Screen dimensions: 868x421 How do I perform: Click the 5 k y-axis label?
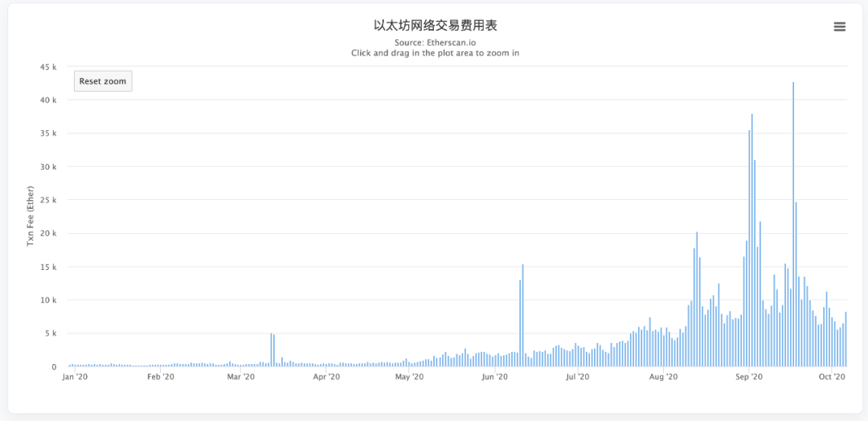50,333
